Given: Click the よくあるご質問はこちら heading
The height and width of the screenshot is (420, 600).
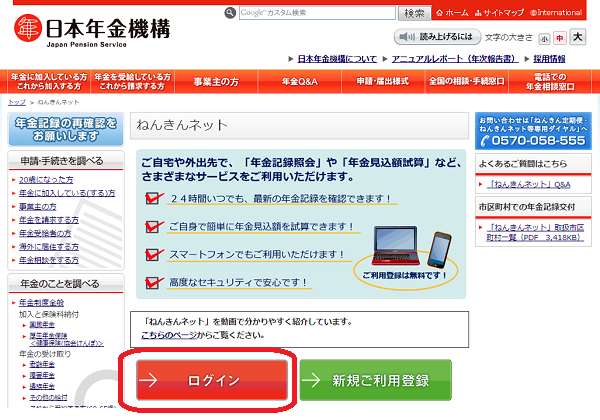Looking at the screenshot, I should [523, 164].
